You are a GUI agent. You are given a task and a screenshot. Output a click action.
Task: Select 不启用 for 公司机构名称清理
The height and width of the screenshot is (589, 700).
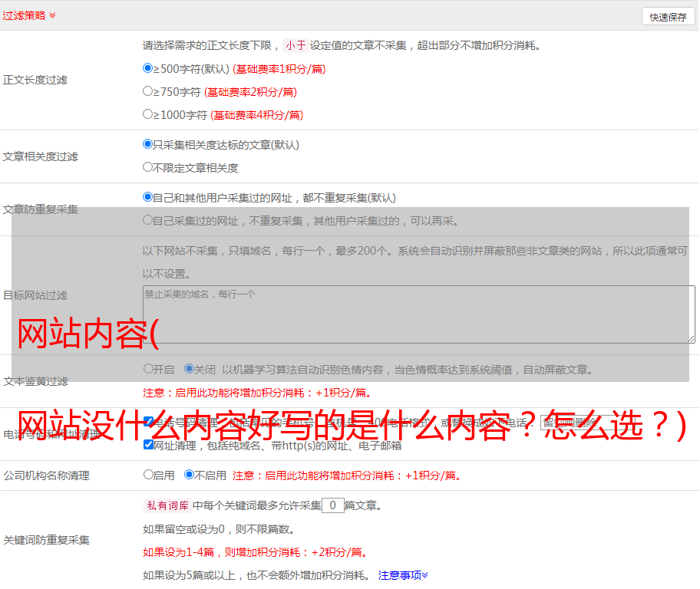189,474
